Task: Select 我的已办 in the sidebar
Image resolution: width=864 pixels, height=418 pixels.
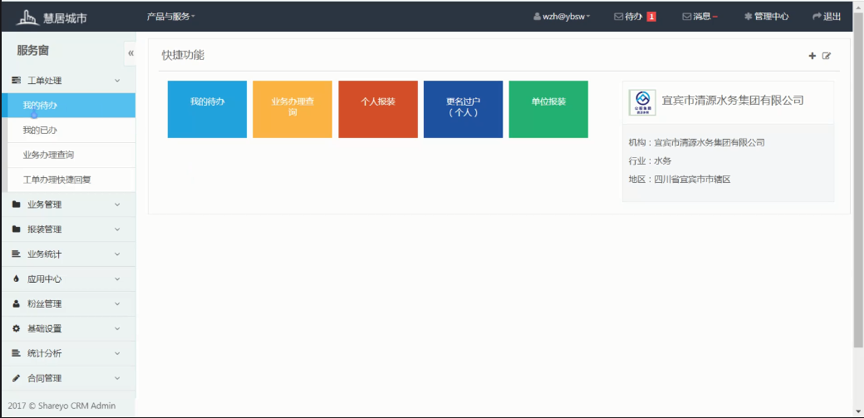Action: click(x=41, y=130)
